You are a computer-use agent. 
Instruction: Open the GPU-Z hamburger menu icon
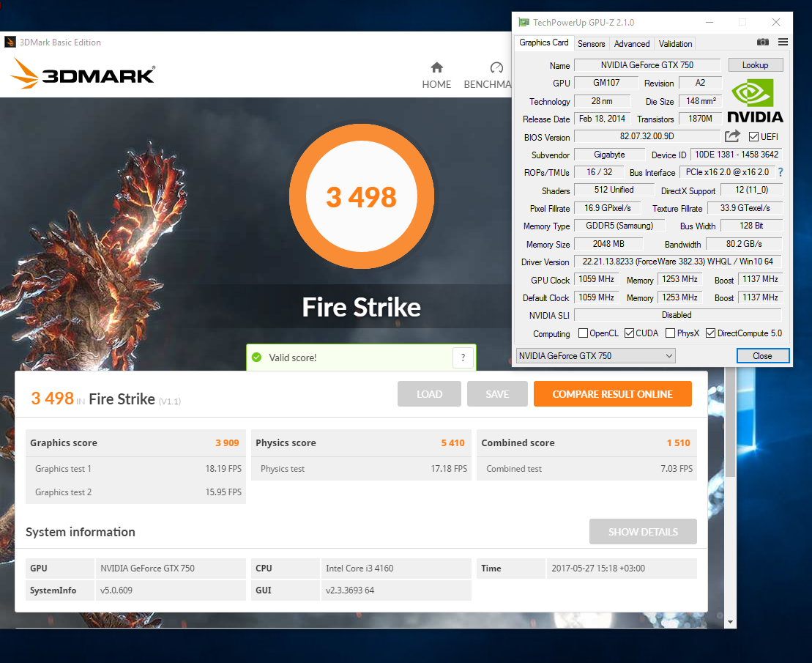click(783, 42)
